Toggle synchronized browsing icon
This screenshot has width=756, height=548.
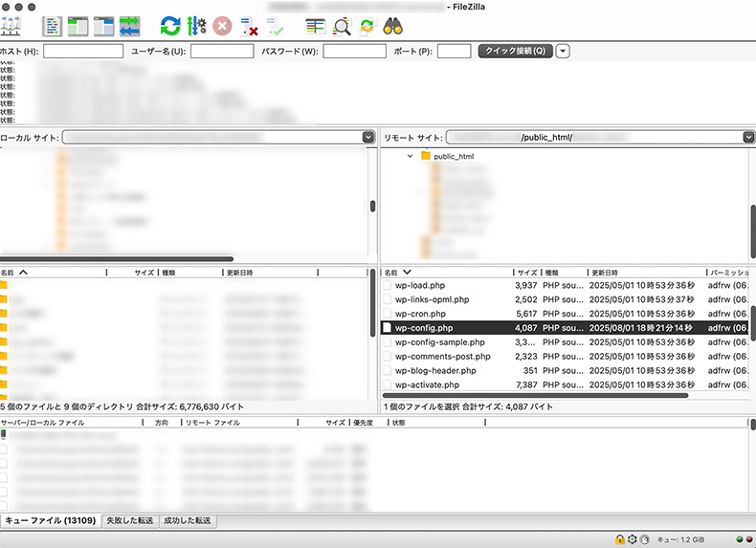point(367,26)
